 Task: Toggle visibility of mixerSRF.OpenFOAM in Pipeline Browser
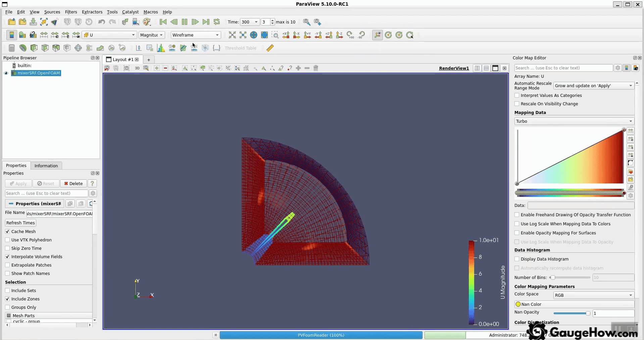point(6,73)
